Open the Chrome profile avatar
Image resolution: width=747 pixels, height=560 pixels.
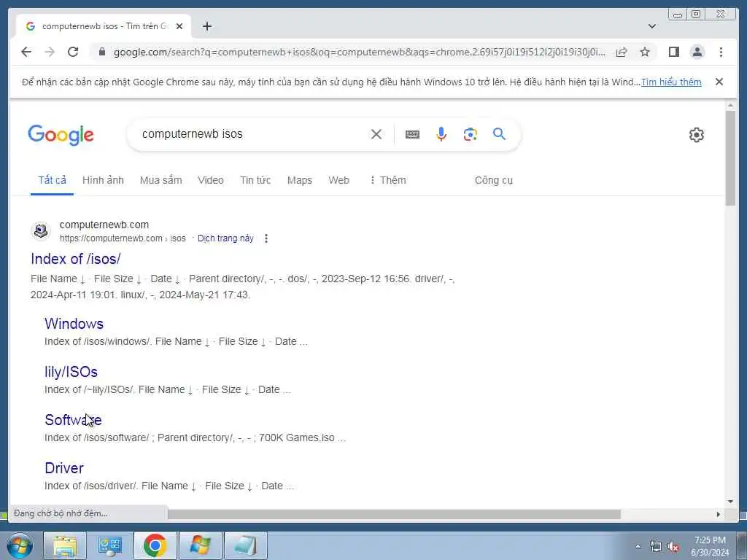pyautogui.click(x=697, y=52)
